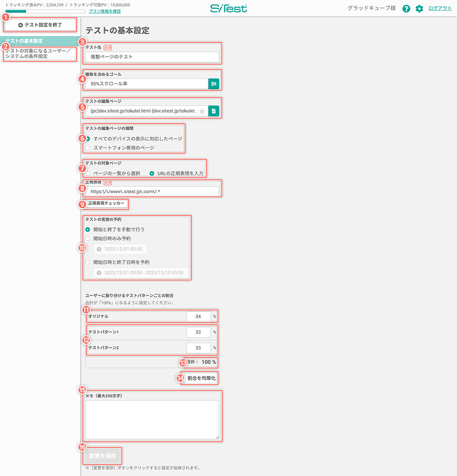Image resolution: width=457 pixels, height=476 pixels.
Task: Click the テストパターン2 percentage field
Action: coord(199,348)
